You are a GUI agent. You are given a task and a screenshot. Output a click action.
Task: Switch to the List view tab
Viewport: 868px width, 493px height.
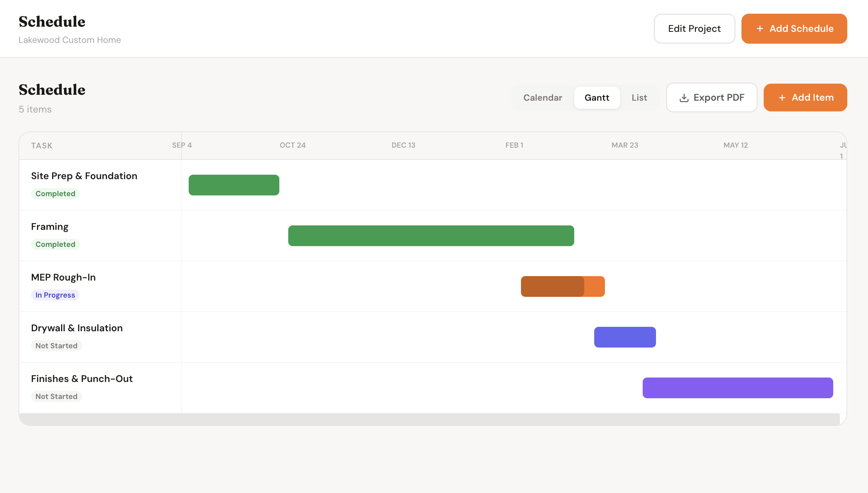click(x=639, y=97)
